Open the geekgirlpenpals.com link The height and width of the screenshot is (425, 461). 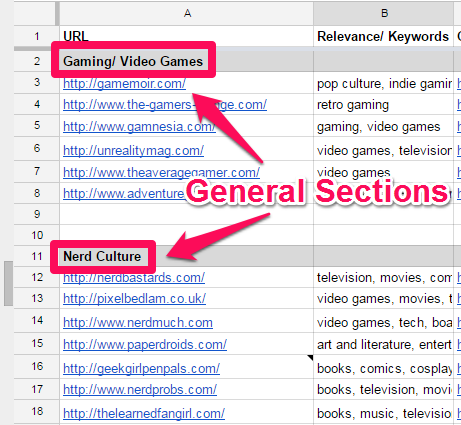pyautogui.click(x=141, y=368)
